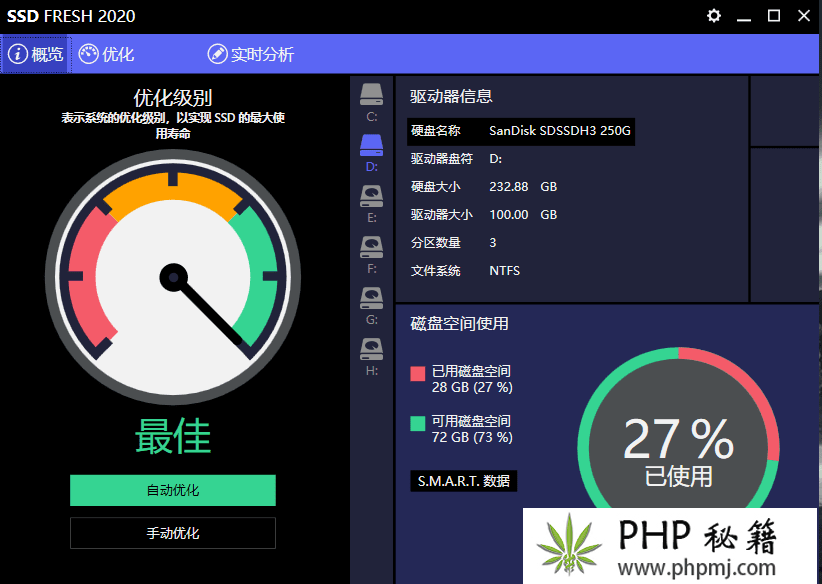Click the 28 GB (27 %) used space text
Image resolution: width=822 pixels, height=584 pixels.
click(472, 387)
